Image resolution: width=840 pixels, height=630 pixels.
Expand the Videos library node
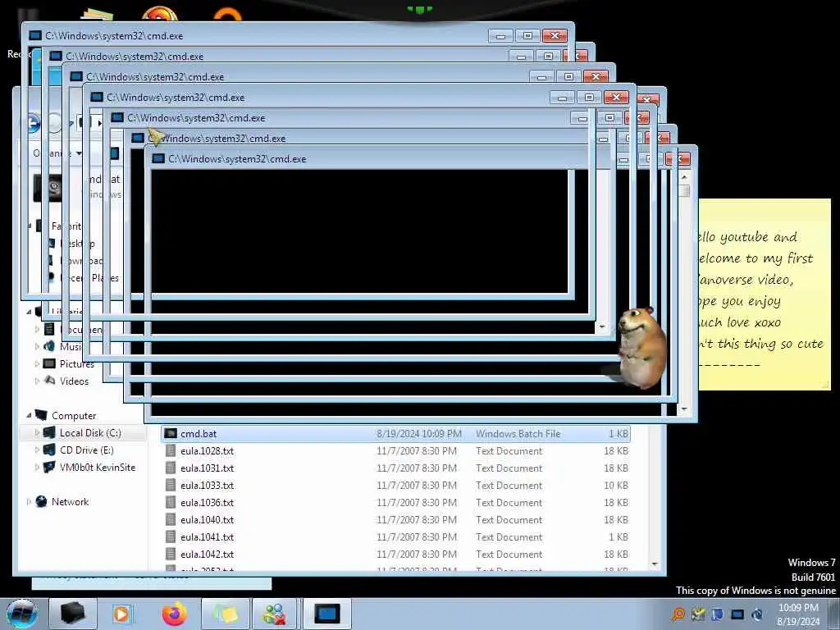click(37, 381)
